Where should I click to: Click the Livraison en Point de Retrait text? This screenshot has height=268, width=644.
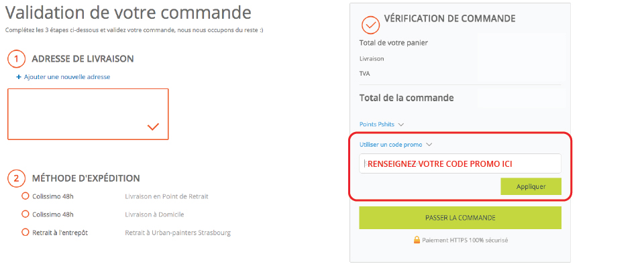pyautogui.click(x=166, y=196)
